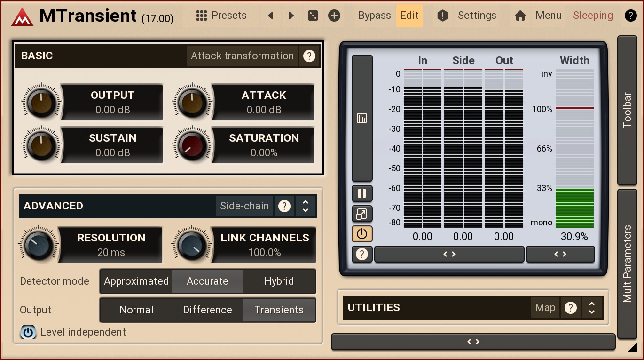Click the home icon next to Menu
Viewport: 644px width, 360px height.
[520, 16]
